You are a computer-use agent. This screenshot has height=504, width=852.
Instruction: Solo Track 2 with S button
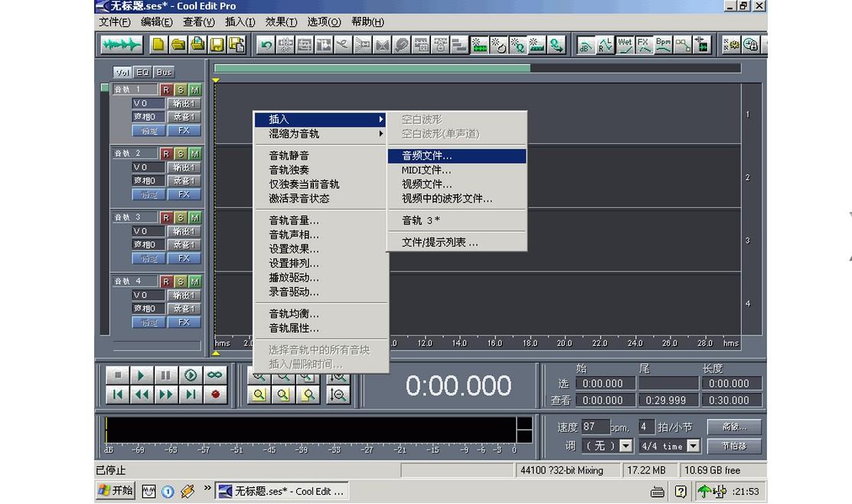point(181,154)
